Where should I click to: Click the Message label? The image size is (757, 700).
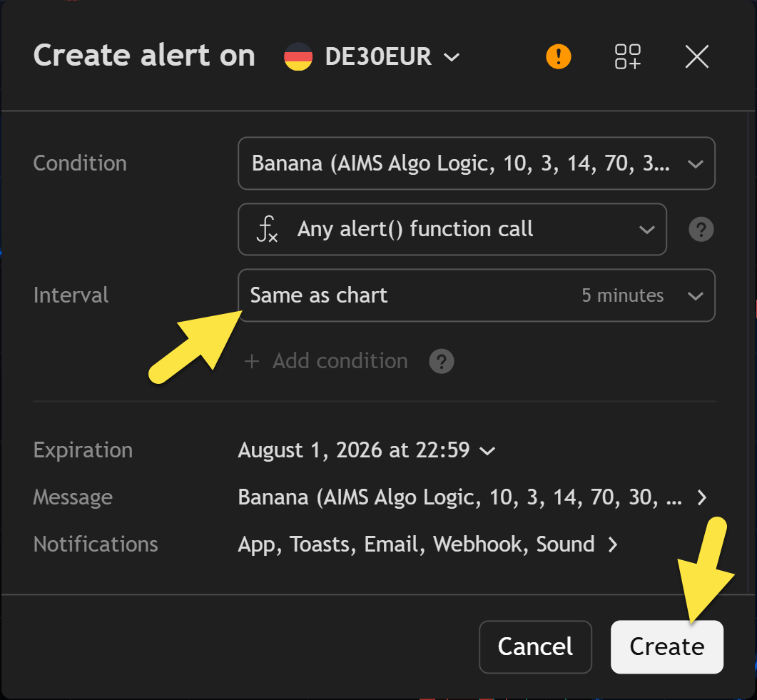73,497
